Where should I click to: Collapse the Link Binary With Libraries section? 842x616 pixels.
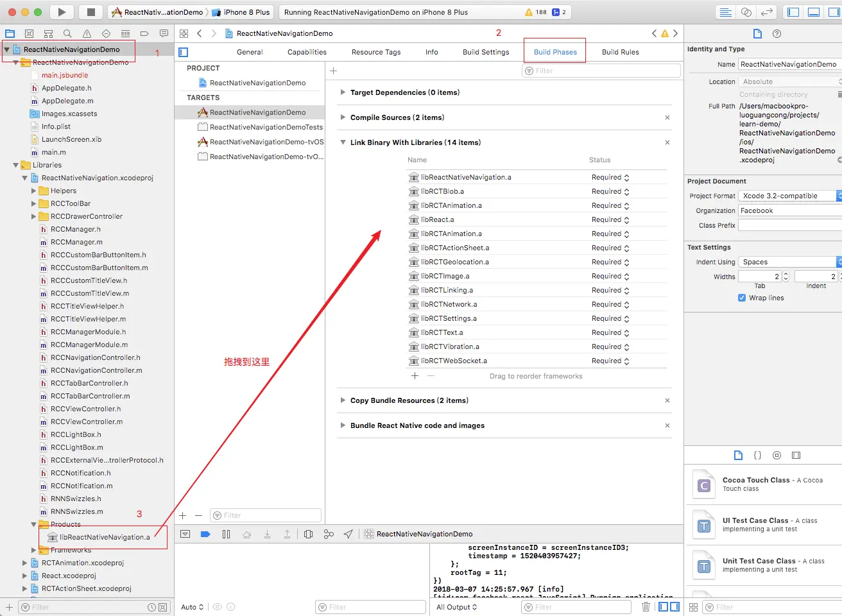[x=343, y=142]
